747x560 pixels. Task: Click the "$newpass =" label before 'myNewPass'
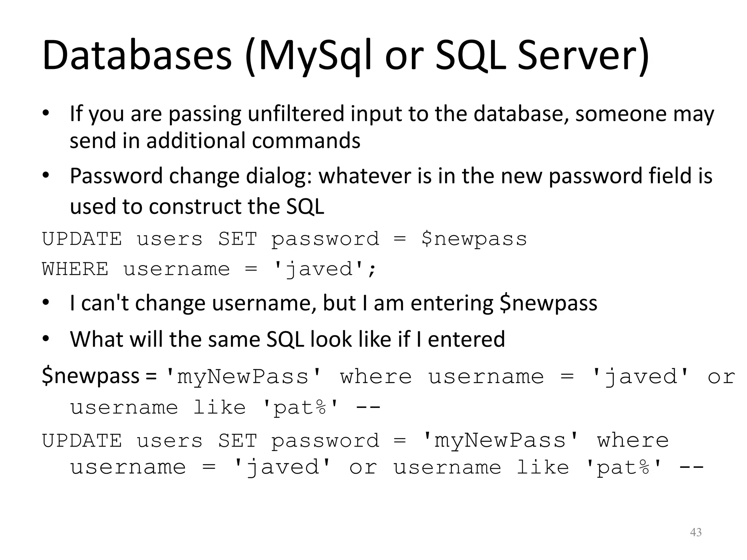tap(99, 376)
